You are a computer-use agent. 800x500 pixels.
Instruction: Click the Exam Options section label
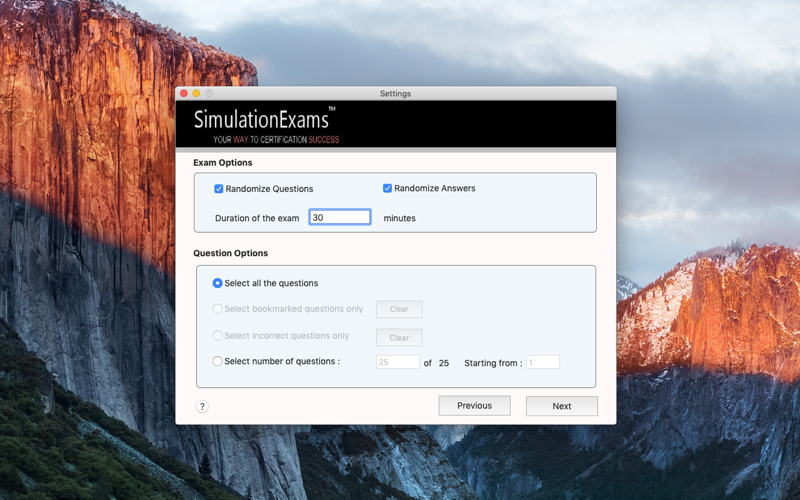(x=223, y=163)
